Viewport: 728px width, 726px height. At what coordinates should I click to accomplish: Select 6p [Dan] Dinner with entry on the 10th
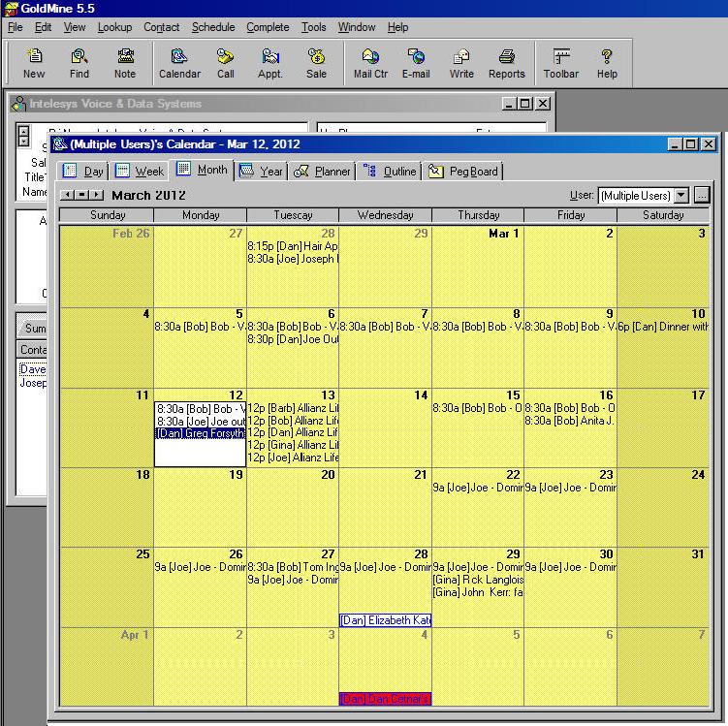(663, 327)
